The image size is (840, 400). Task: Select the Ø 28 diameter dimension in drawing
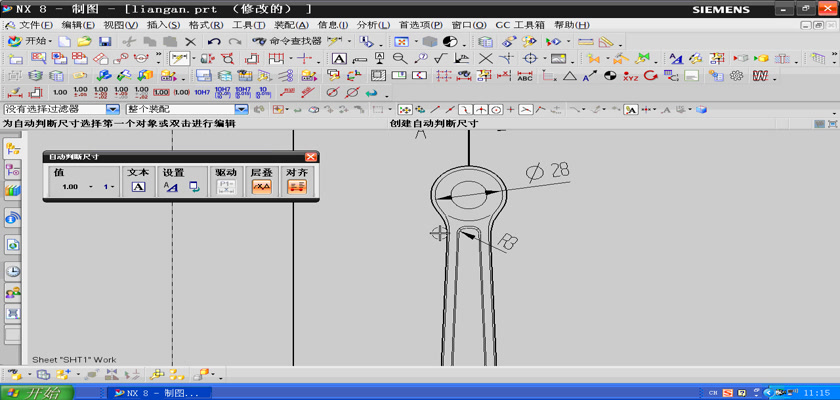548,171
